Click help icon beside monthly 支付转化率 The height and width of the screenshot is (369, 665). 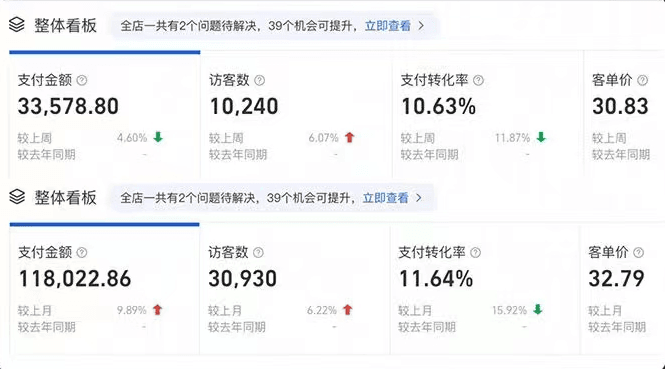pos(476,253)
